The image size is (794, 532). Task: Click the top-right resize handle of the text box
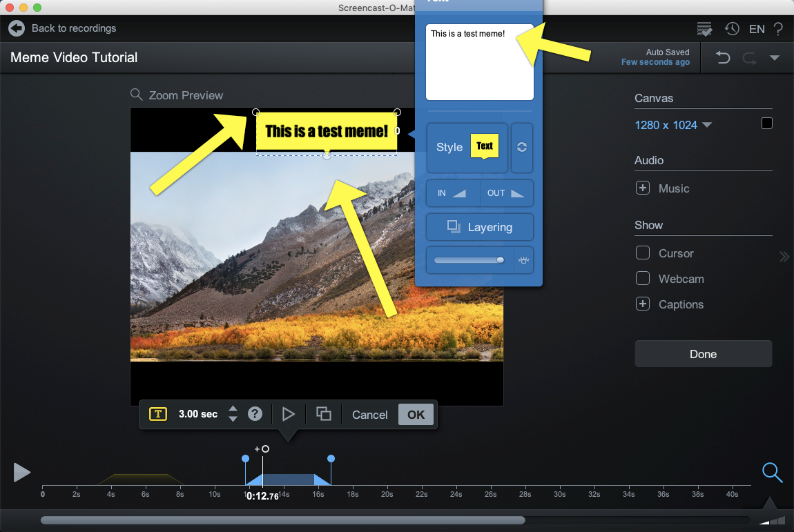click(397, 112)
